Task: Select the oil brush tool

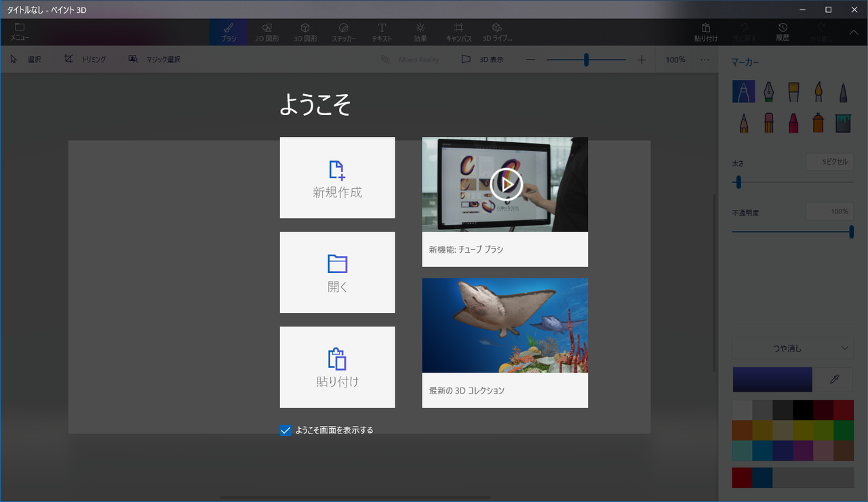Action: click(793, 91)
